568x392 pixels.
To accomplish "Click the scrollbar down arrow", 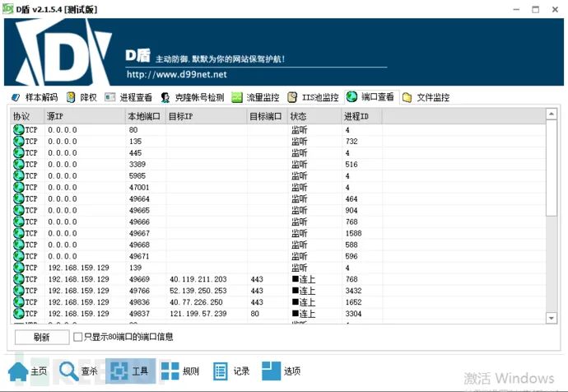I will (x=551, y=318).
